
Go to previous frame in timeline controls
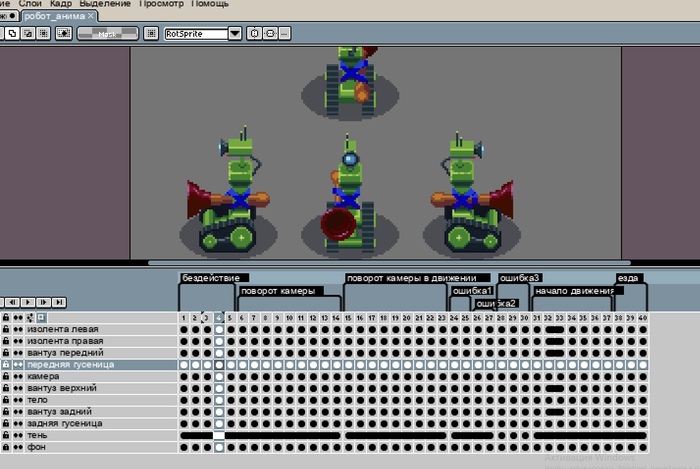pos(12,302)
